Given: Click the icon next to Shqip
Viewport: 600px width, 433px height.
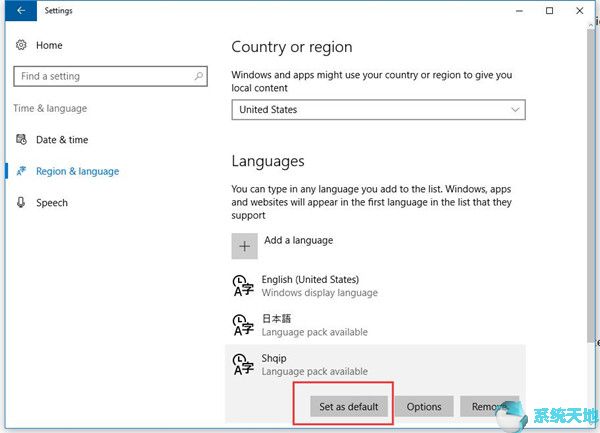Looking at the screenshot, I should coord(243,365).
